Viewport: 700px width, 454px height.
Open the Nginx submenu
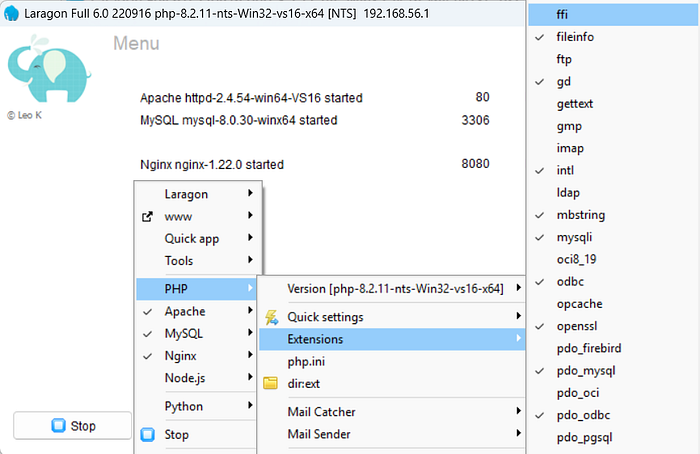tap(196, 356)
